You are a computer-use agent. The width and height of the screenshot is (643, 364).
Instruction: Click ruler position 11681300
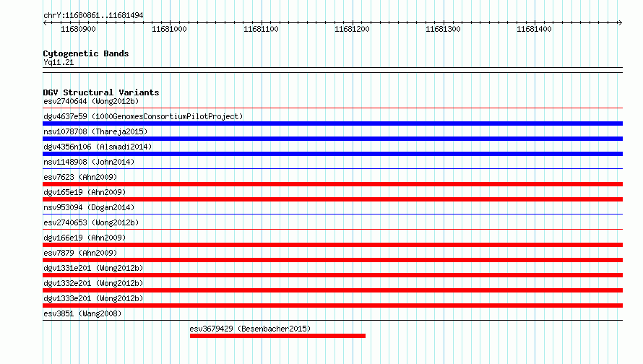pyautogui.click(x=444, y=29)
